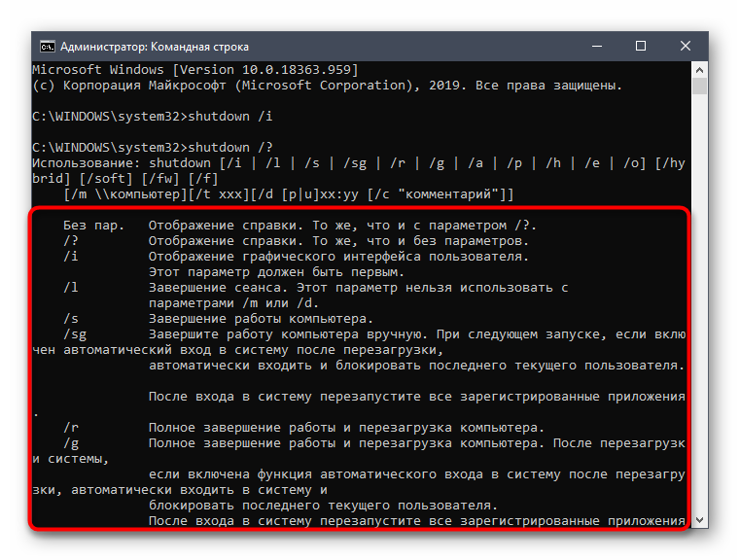Click the '/sg' parameter description row
The width and height of the screenshot is (740, 560).
tap(374, 334)
